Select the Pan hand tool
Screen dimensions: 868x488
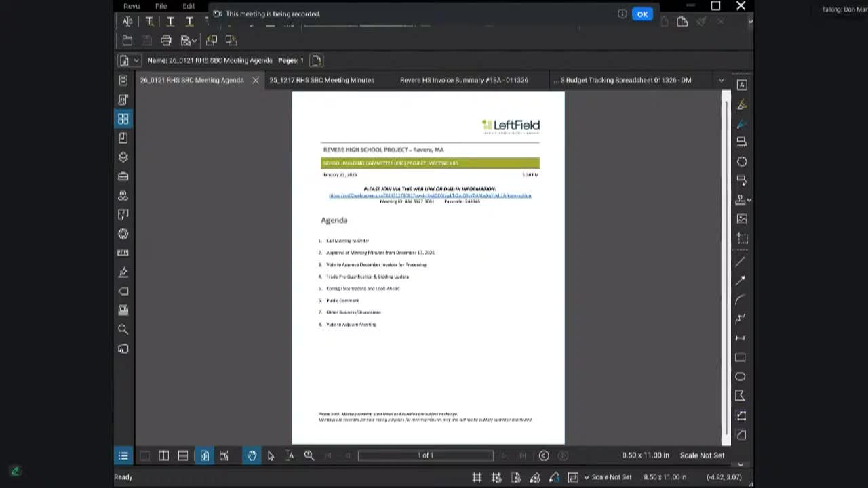[252, 455]
